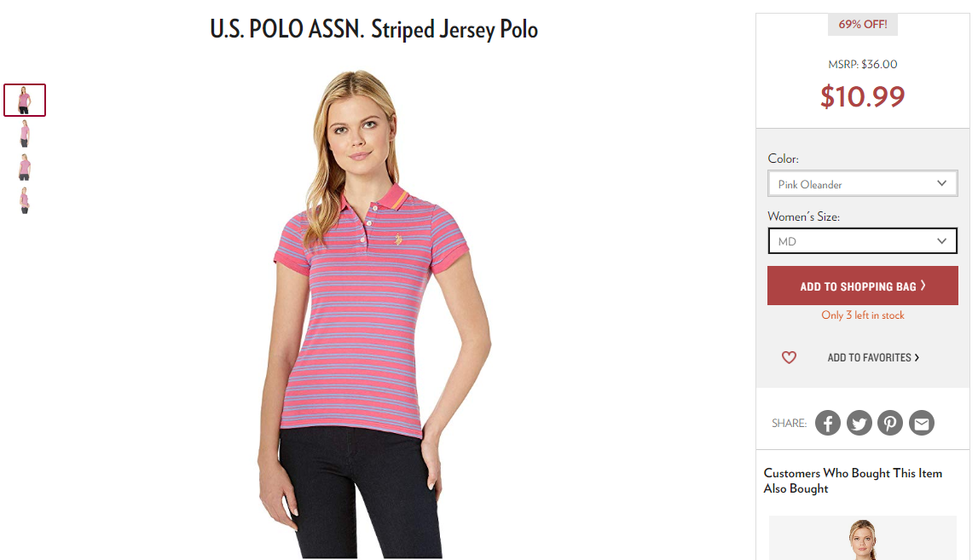Click the Women's Size dropdown chevron
Viewport: 978px width, 560px height.
click(942, 241)
